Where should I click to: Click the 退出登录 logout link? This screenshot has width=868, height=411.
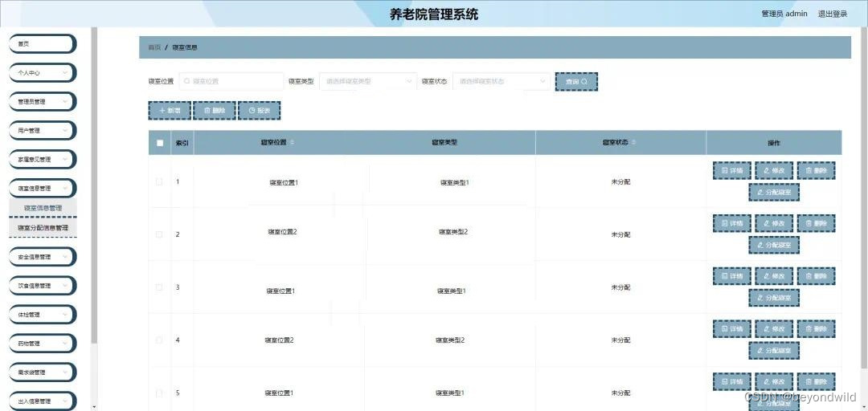point(833,14)
